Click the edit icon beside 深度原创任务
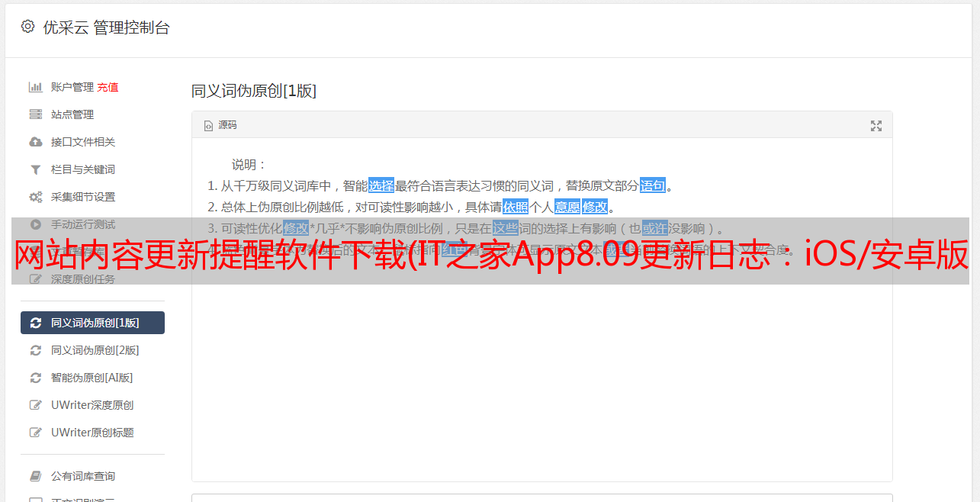Viewport: 980px width, 502px height. tap(35, 279)
